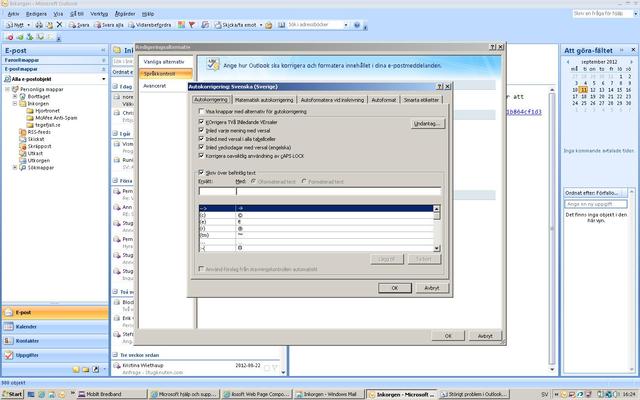Click the red follow-up flag icon
Image resolution: width=640 pixels, height=400 pixels.
(192, 25)
